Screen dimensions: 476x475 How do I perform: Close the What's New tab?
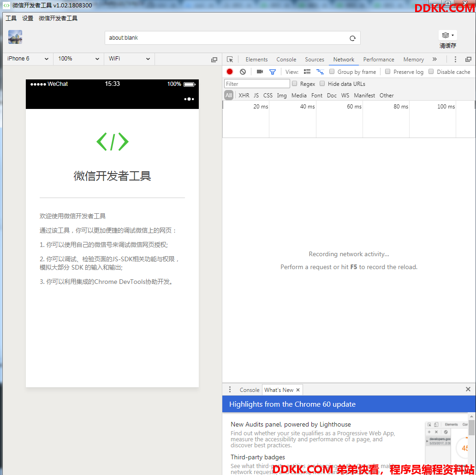pos(298,390)
